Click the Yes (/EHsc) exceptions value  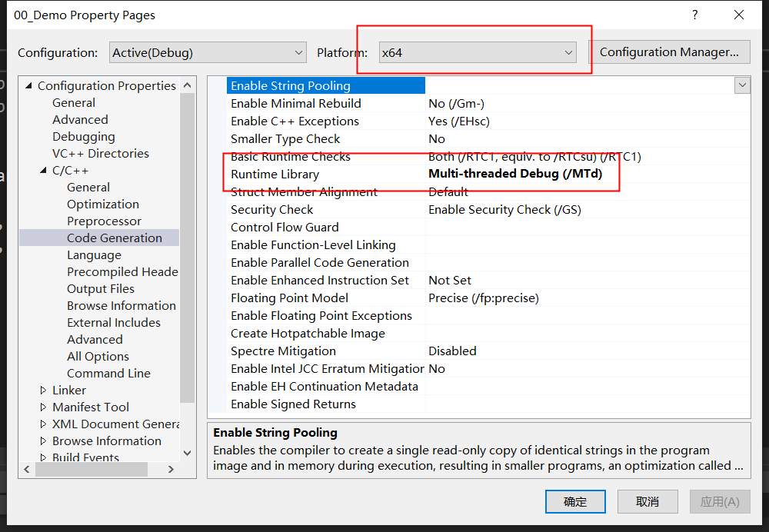(x=459, y=121)
